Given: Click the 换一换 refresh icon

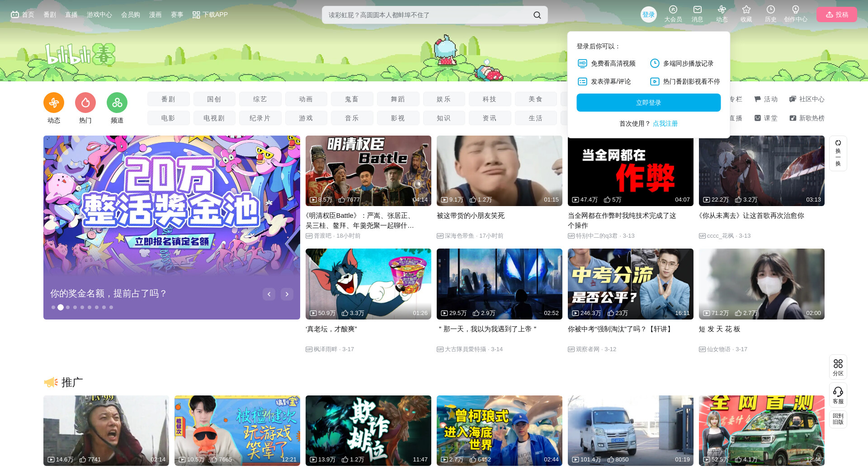Looking at the screenshot, I should click(838, 143).
